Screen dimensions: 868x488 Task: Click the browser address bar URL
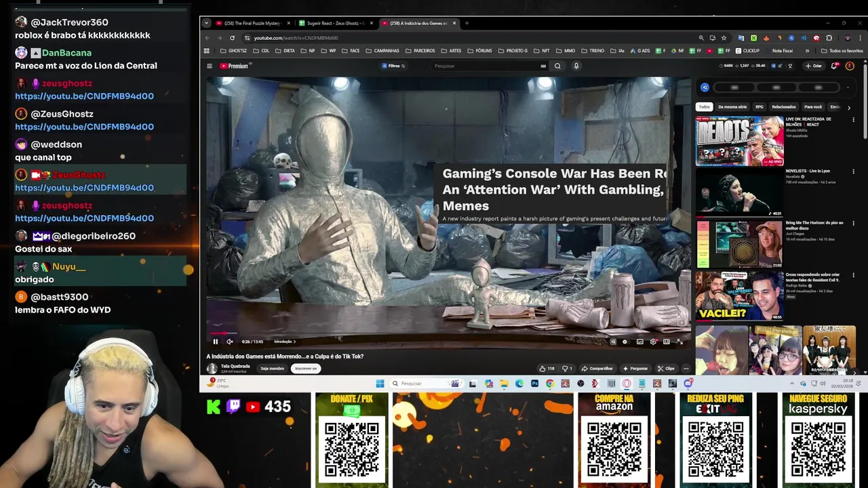296,38
